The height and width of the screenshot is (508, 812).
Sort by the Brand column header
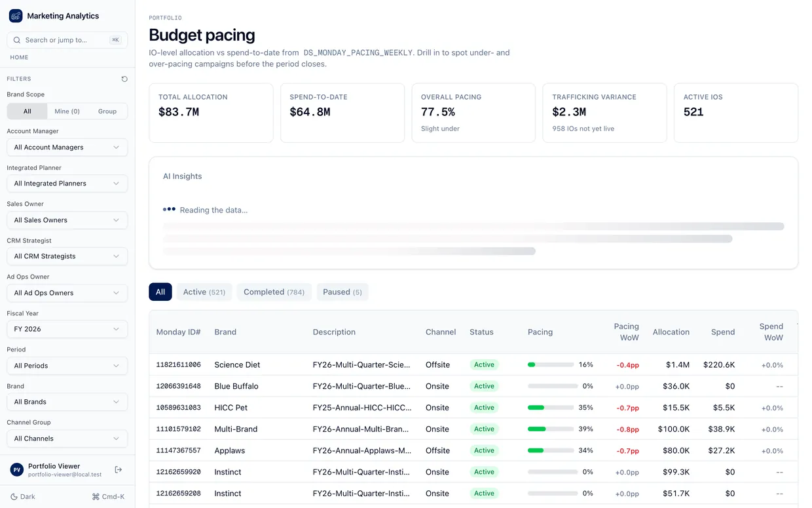coord(225,332)
